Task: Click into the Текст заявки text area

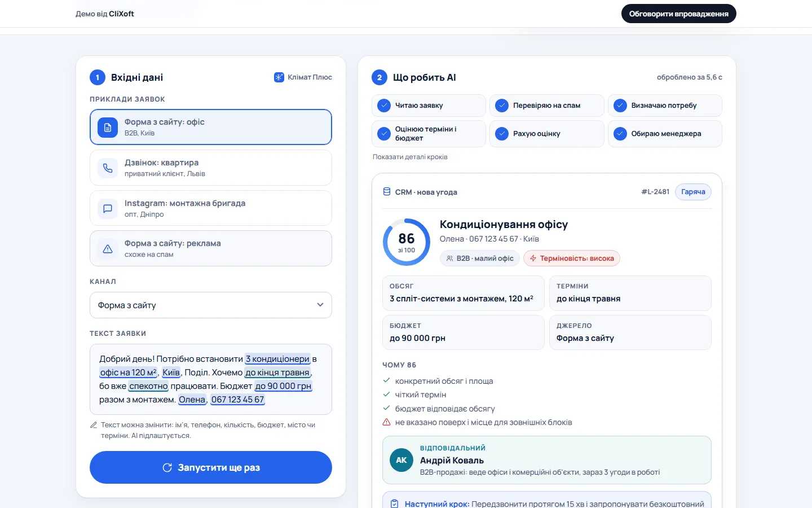Action: [211, 379]
